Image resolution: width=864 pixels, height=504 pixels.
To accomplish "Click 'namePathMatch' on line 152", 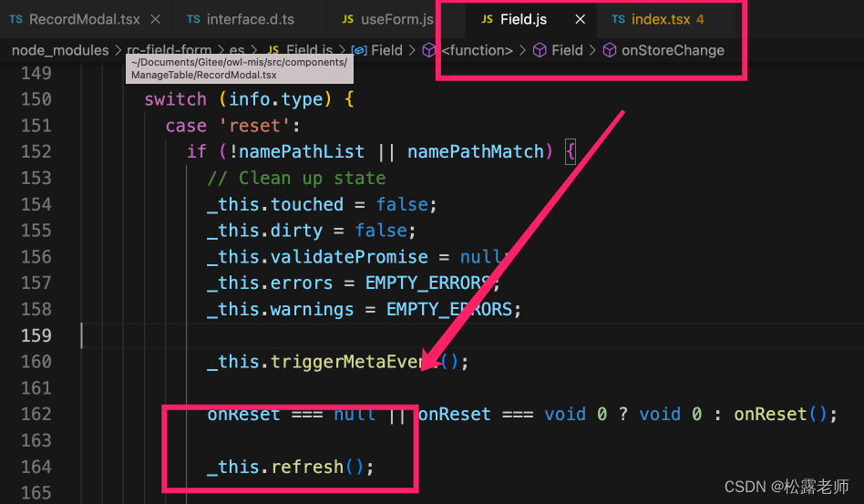I will point(475,151).
